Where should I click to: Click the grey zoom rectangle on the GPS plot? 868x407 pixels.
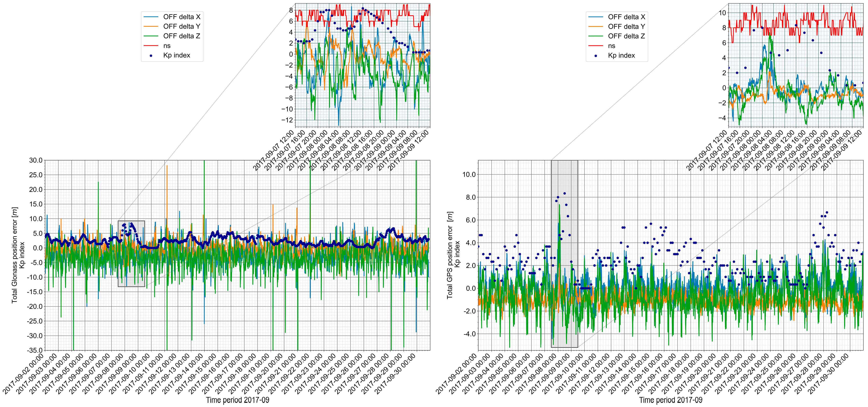pyautogui.click(x=564, y=254)
